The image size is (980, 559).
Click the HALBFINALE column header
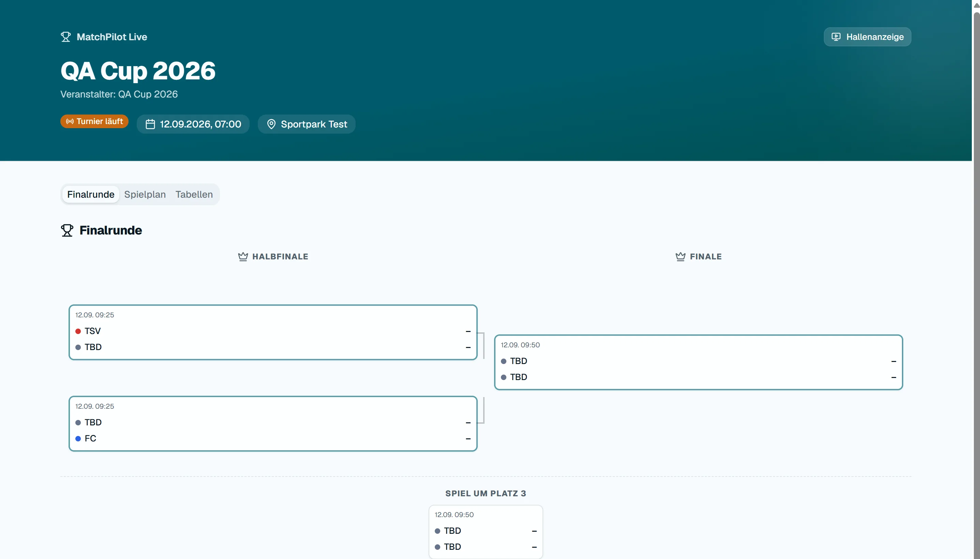(x=273, y=256)
